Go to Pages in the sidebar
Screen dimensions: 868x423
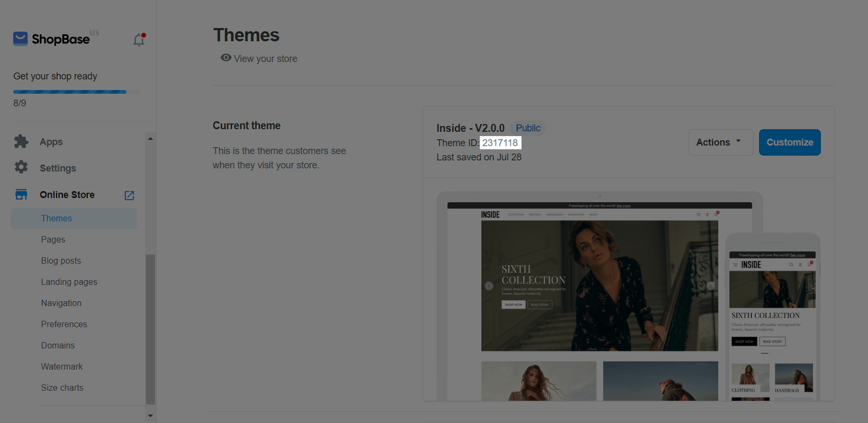tap(53, 239)
